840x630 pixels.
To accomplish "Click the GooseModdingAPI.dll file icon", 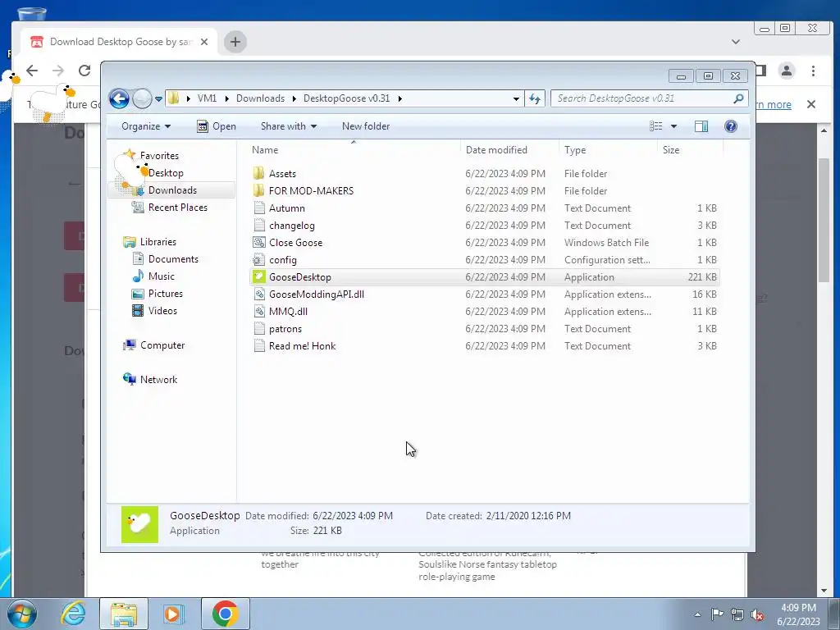I will (259, 294).
